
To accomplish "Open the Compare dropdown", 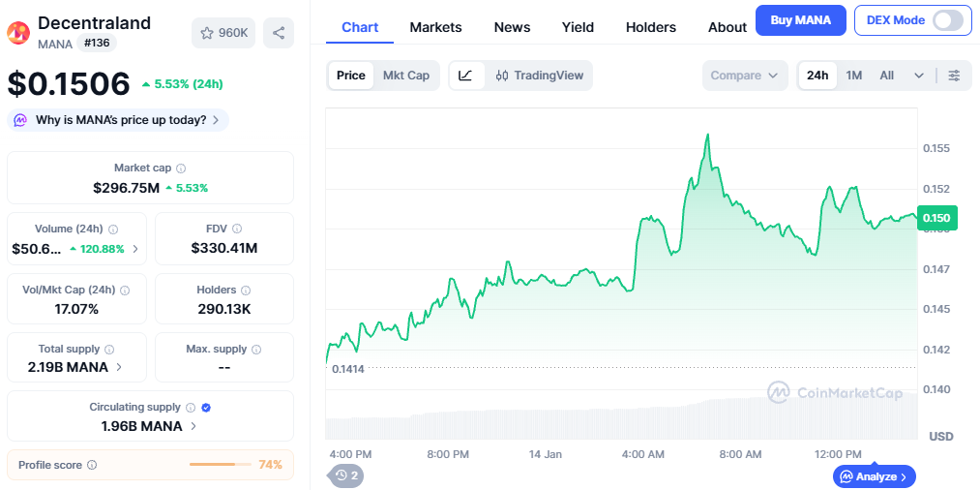I will pyautogui.click(x=744, y=76).
